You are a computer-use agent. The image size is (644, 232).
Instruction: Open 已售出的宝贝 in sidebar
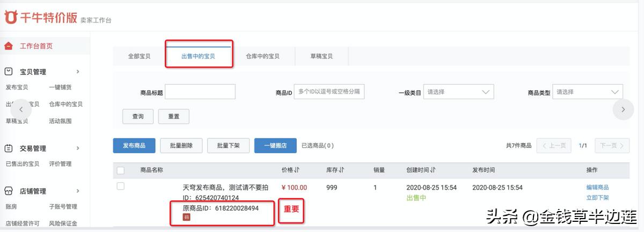coord(23,164)
